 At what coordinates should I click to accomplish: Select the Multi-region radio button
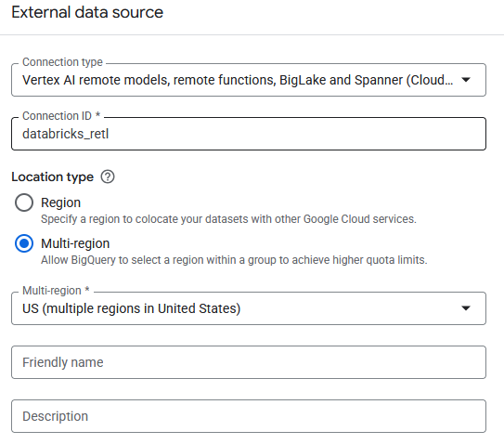(x=24, y=243)
